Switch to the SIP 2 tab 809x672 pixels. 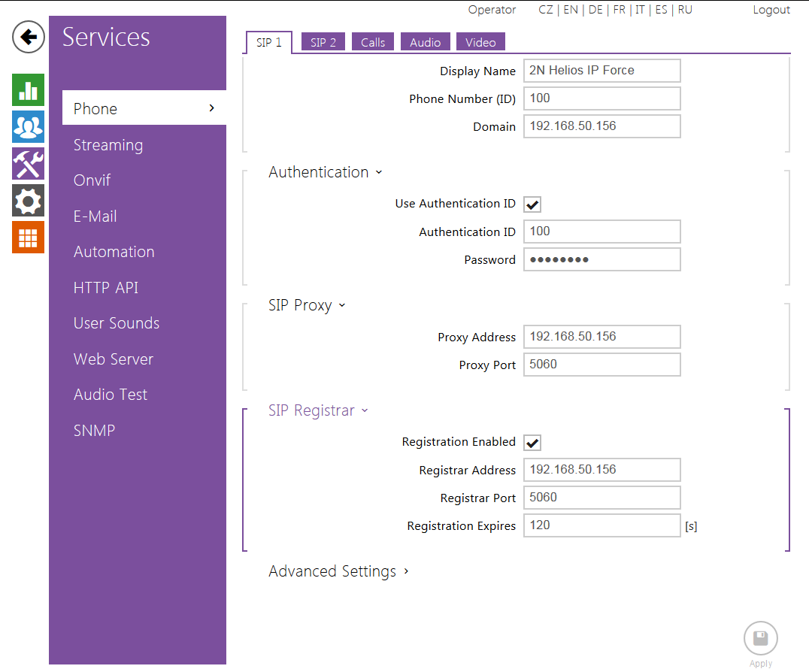click(x=323, y=42)
